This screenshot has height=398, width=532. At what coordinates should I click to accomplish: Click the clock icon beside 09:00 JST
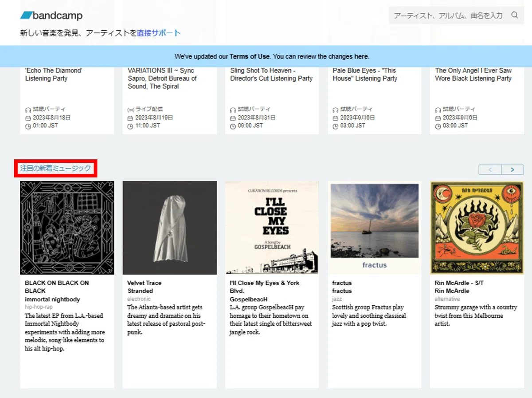tap(233, 126)
